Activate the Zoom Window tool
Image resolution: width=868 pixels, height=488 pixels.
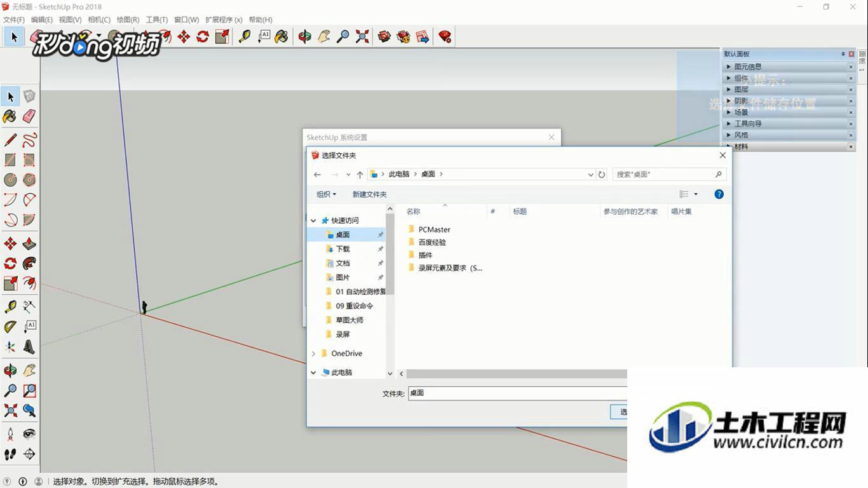[x=29, y=391]
